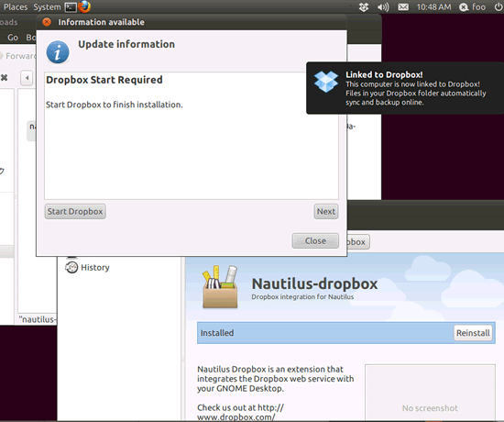Launch the Terminal from the top panel
The width and height of the screenshot is (504, 422).
tap(71, 7)
